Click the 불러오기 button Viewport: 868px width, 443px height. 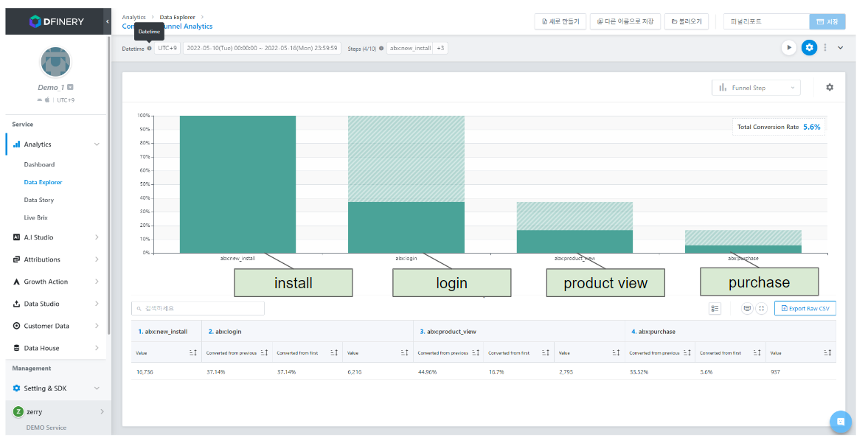pos(687,21)
